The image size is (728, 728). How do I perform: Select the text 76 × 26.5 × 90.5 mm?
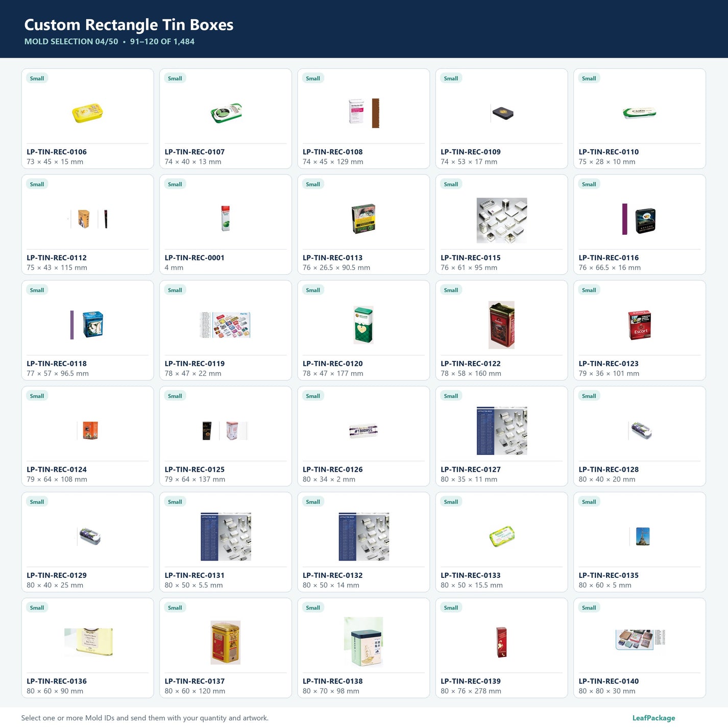click(336, 268)
